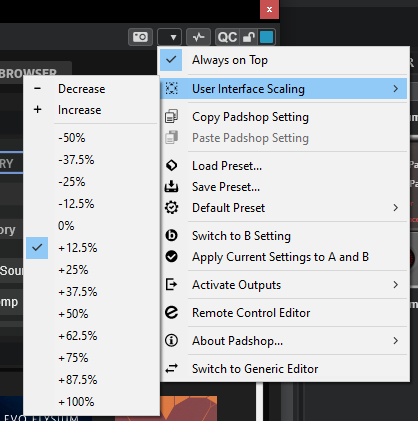The height and width of the screenshot is (421, 418).
Task: Click the Load Preset icon
Action: point(171,165)
